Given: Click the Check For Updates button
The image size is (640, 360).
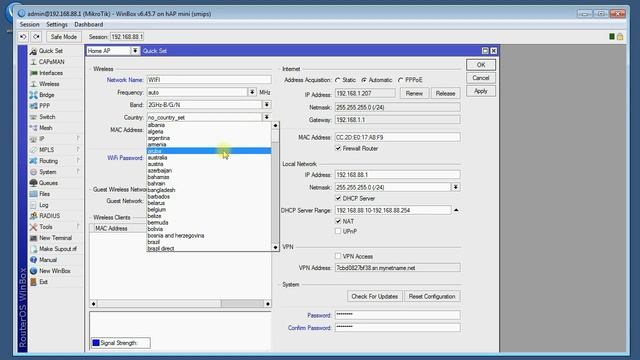Looking at the screenshot, I should pyautogui.click(x=374, y=296).
